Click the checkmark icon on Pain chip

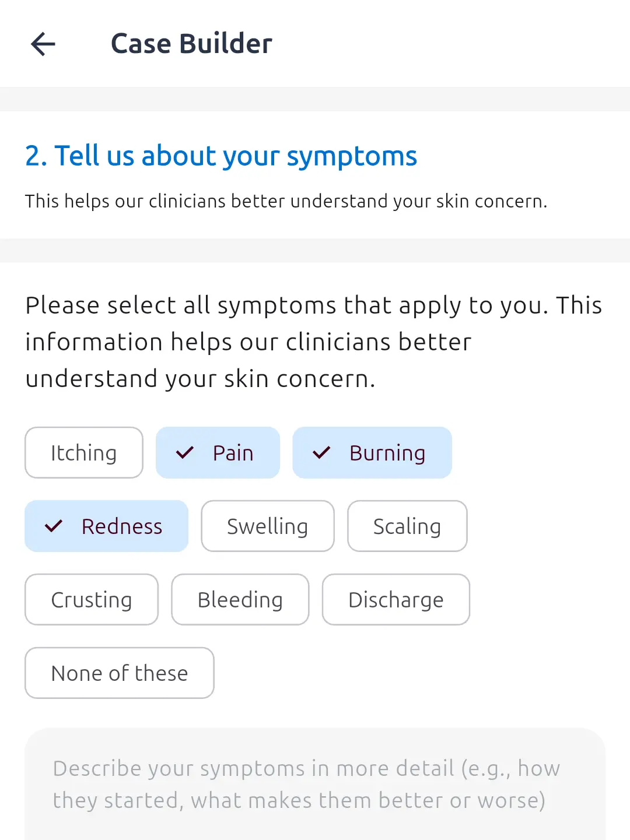(x=185, y=453)
